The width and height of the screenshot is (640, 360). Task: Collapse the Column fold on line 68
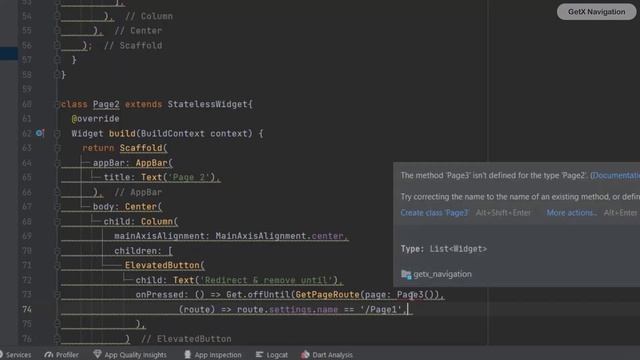[x=58, y=222]
